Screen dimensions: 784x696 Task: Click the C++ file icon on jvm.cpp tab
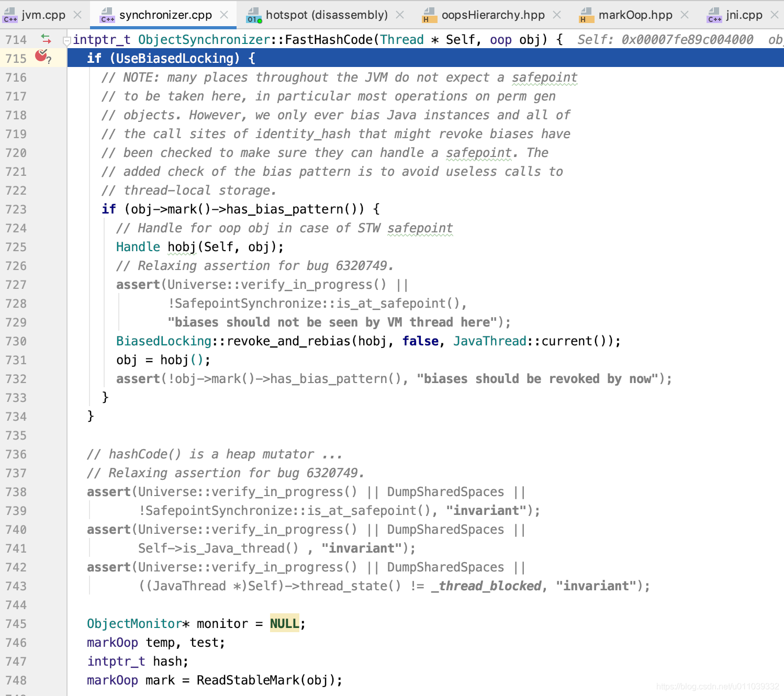click(10, 15)
